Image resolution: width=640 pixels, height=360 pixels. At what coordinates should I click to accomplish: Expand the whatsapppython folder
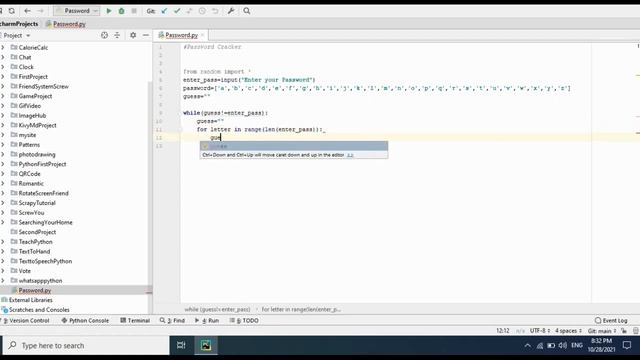point(3,281)
